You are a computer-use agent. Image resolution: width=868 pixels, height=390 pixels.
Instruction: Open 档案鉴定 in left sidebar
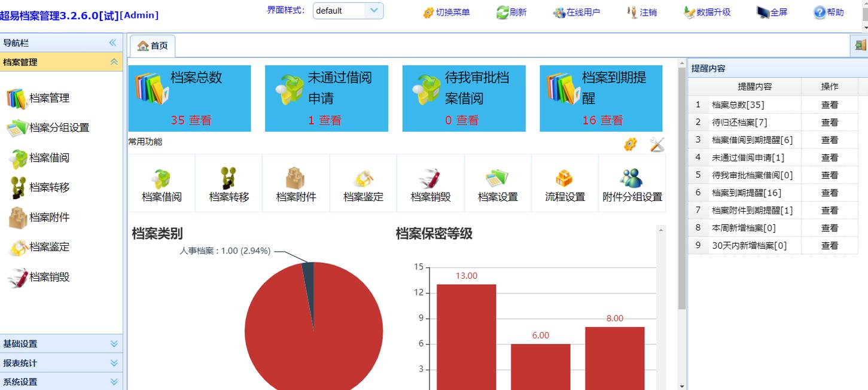(39, 246)
